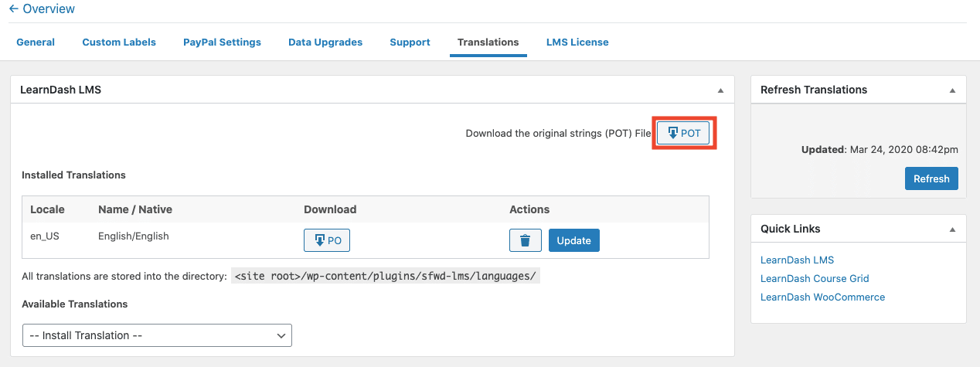Download the en_US PO file
Viewport: 980px width, 367px height.
point(327,240)
